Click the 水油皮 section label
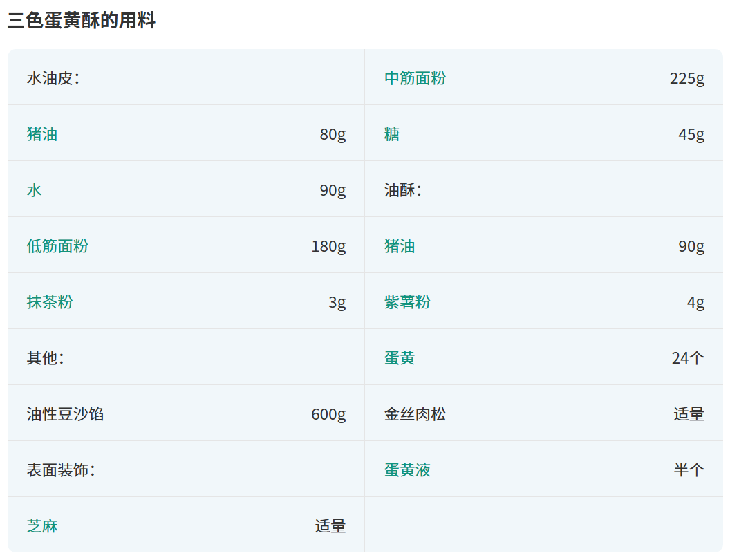730x560 pixels. (x=53, y=78)
